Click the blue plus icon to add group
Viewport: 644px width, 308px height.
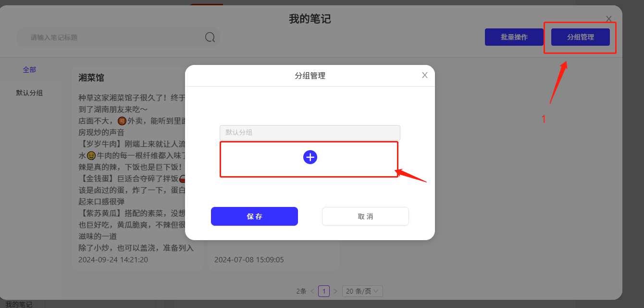pos(310,157)
